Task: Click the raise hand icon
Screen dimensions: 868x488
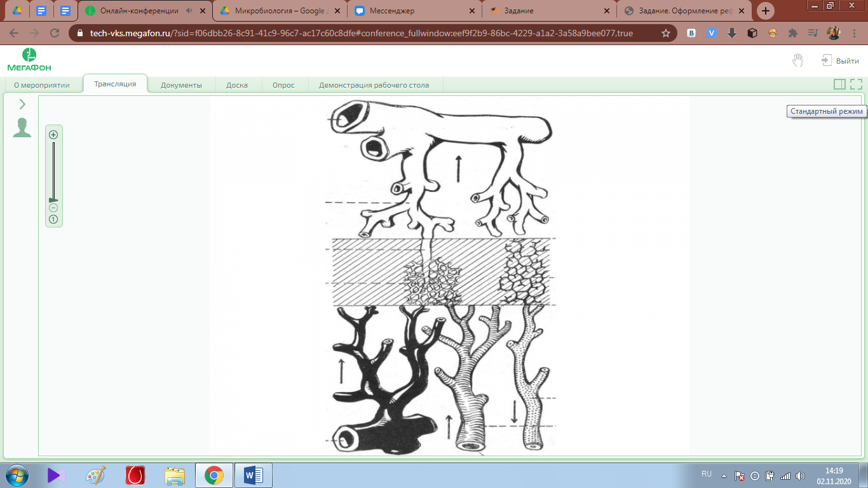Action: [797, 60]
